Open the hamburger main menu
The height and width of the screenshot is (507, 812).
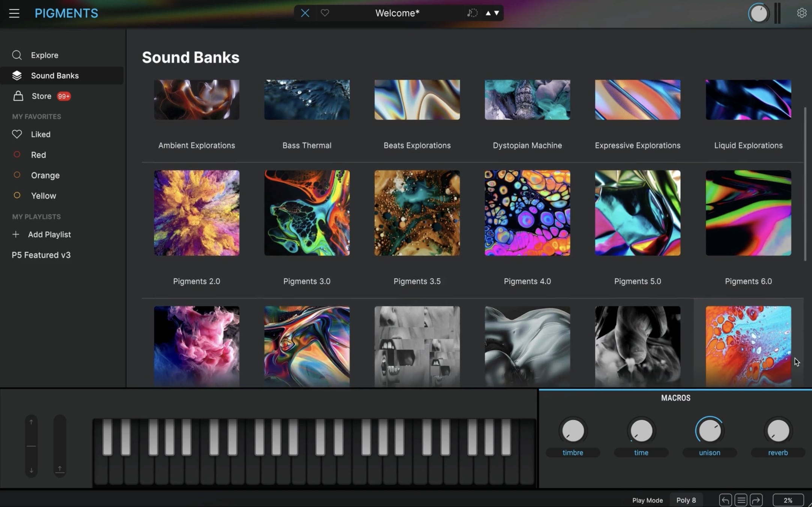tap(14, 14)
